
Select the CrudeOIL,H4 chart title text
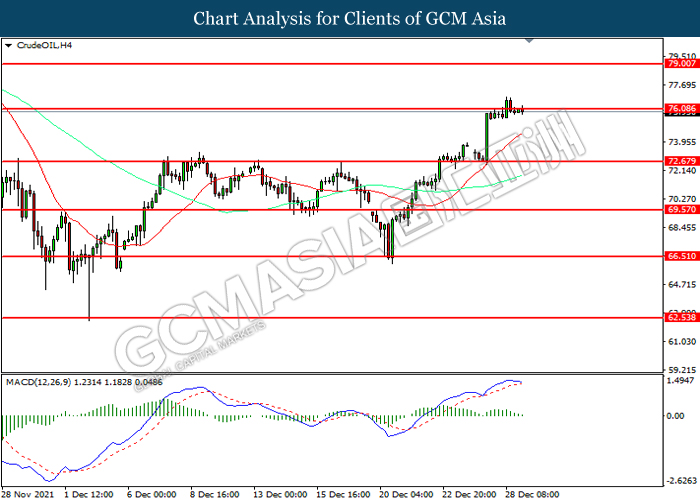(x=44, y=45)
